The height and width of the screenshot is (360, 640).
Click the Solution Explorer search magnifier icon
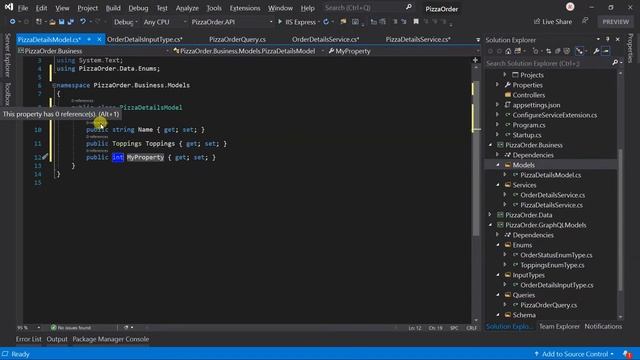(615, 62)
